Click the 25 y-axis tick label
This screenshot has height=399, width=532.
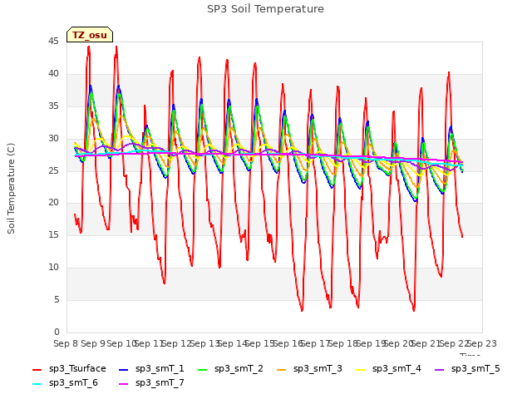click(53, 170)
